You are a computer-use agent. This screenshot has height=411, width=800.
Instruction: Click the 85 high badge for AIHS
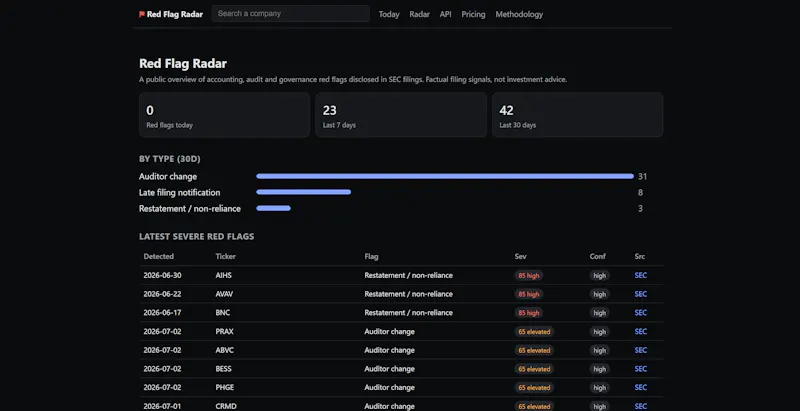coord(529,276)
